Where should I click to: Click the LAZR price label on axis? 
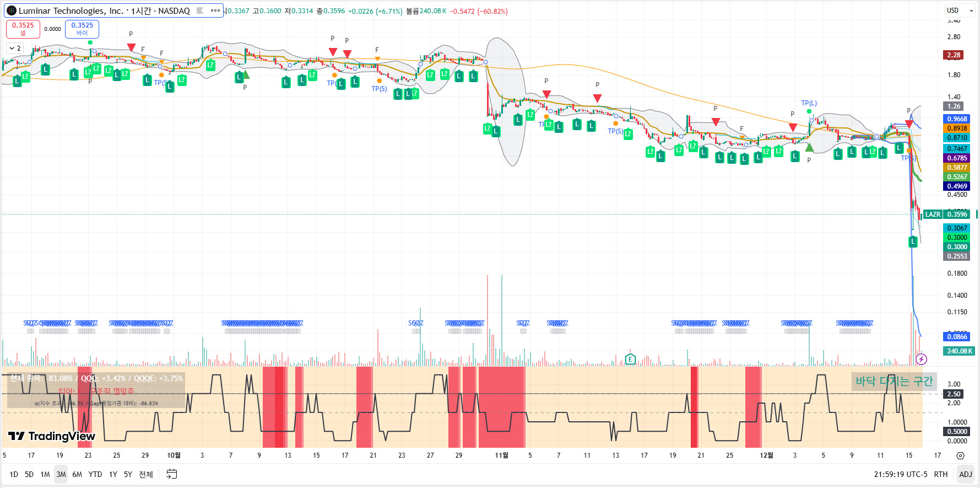coord(933,214)
